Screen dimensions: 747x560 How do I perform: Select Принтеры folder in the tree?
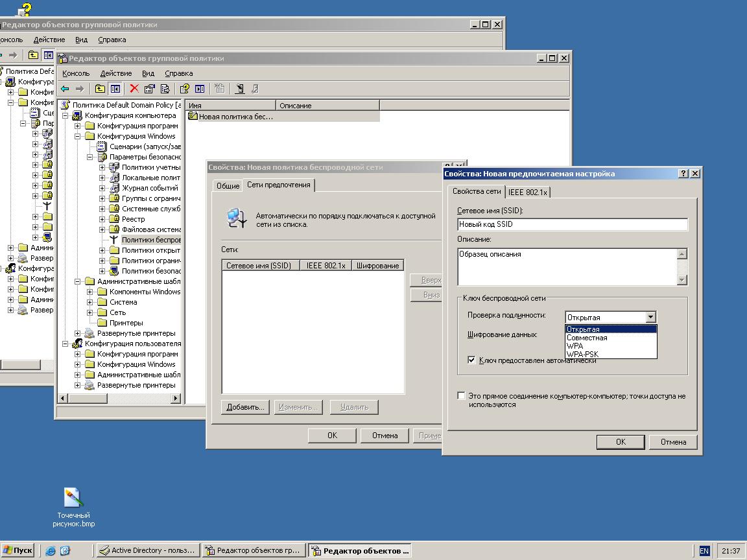120,323
